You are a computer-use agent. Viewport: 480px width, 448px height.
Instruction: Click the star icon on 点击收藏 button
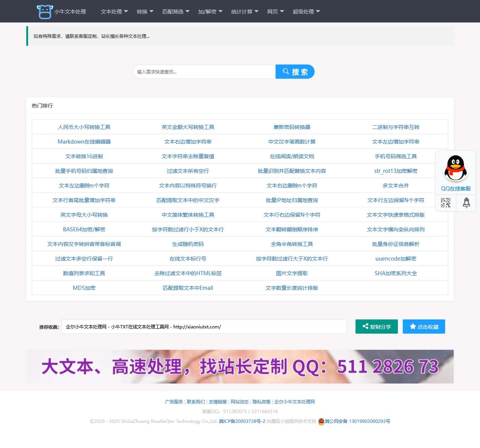click(413, 326)
